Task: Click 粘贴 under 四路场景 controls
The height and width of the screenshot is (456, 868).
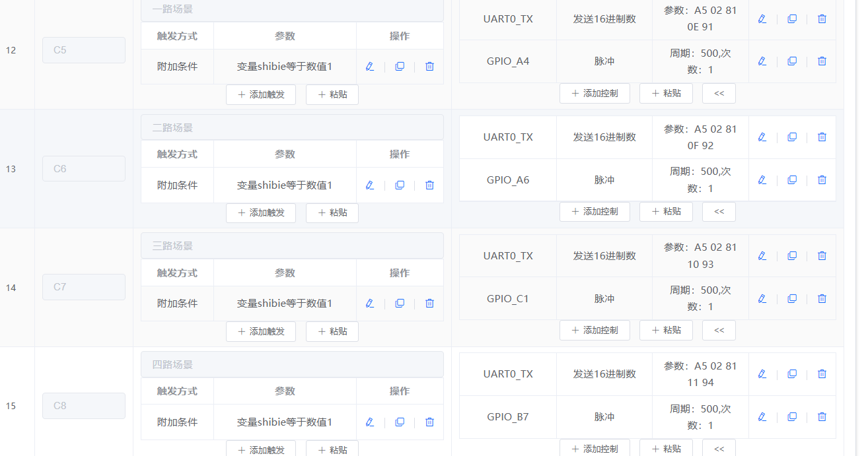Action: pos(666,448)
